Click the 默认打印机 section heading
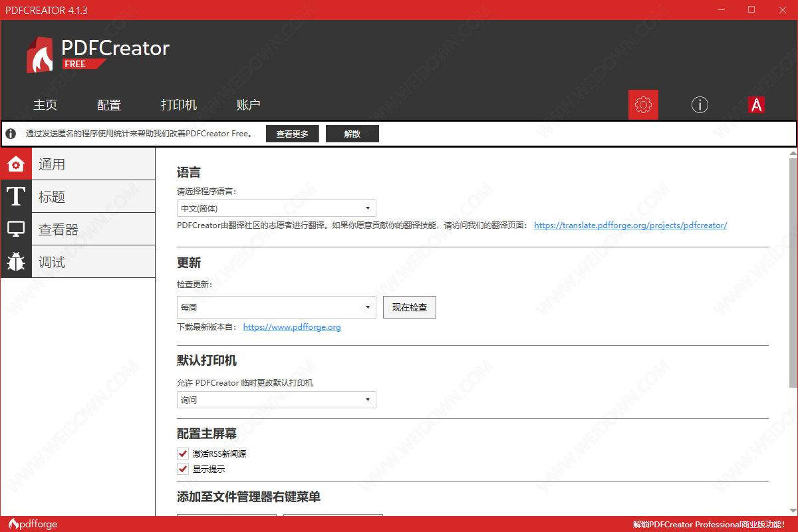 [207, 360]
